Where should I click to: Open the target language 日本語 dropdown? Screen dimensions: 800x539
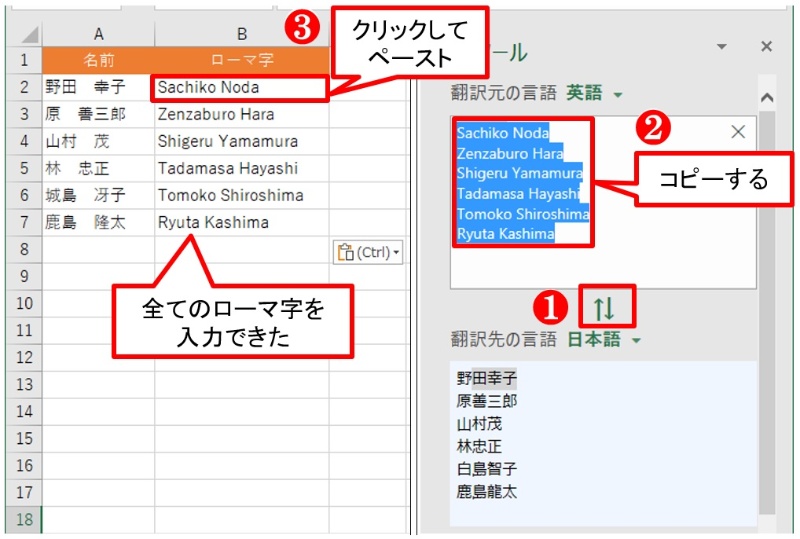(x=636, y=340)
